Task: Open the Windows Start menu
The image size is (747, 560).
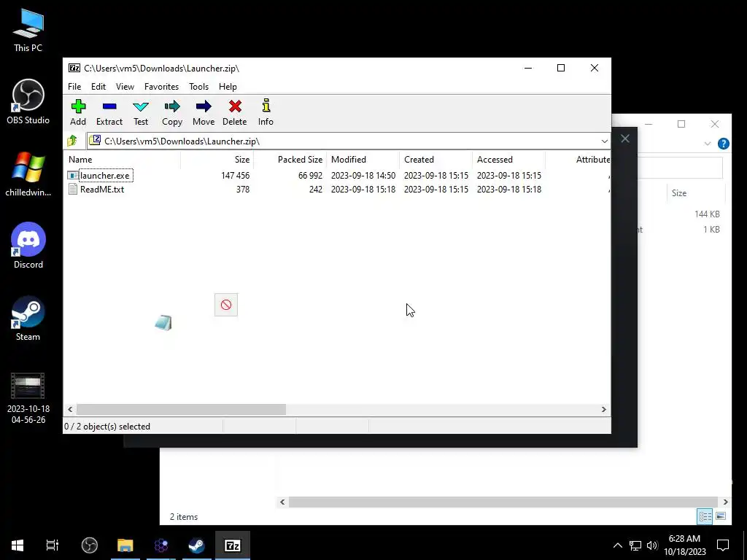Action: pyautogui.click(x=18, y=545)
